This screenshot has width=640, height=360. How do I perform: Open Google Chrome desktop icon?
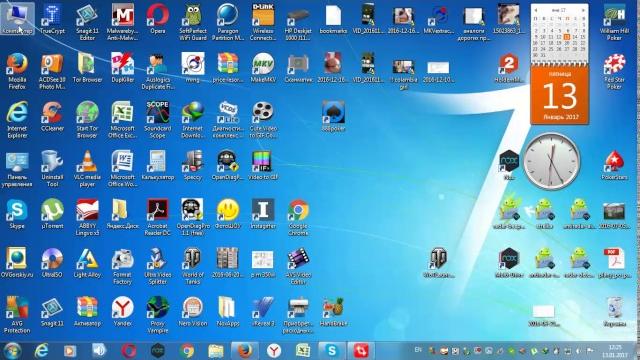[298, 218]
